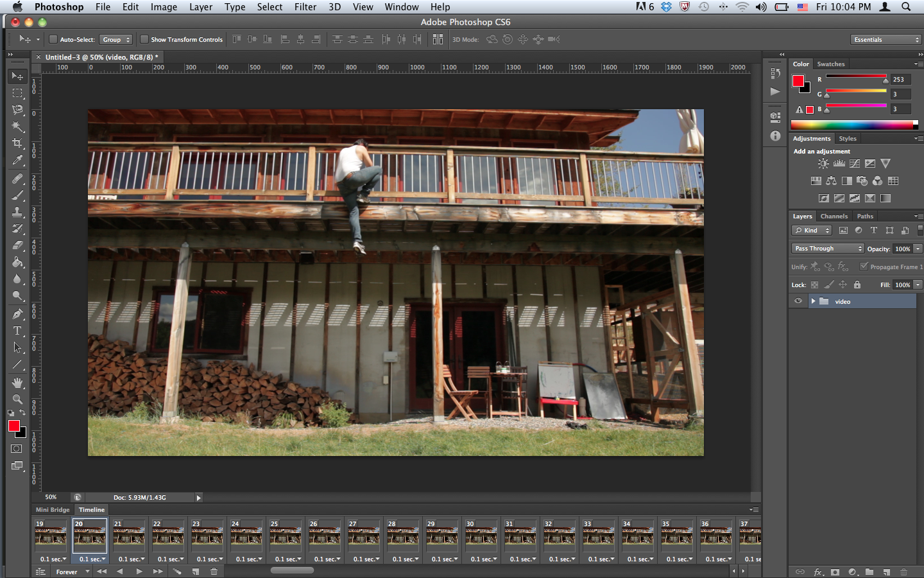Open the Pass Through blend mode dropdown
Screen dimensions: 924x578
828,249
